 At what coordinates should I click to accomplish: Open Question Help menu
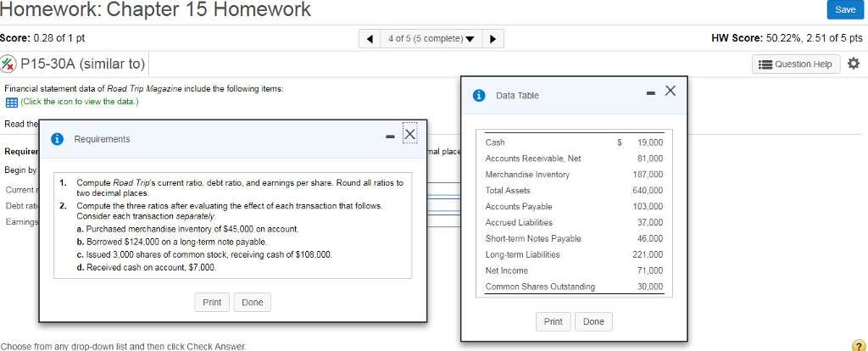coord(796,64)
